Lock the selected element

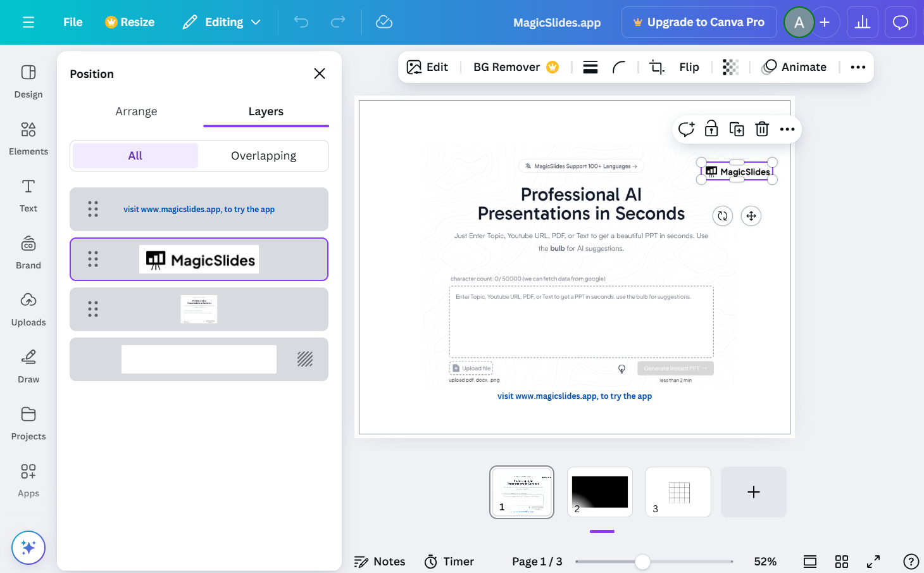(711, 129)
